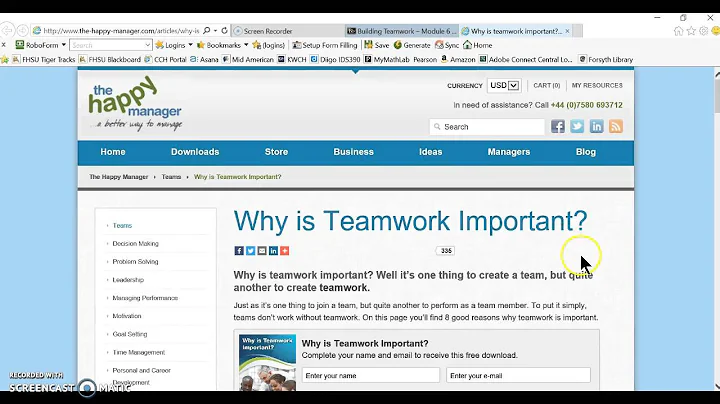This screenshot has width=720, height=404.
Task: Click the CART (0) link
Action: point(546,85)
